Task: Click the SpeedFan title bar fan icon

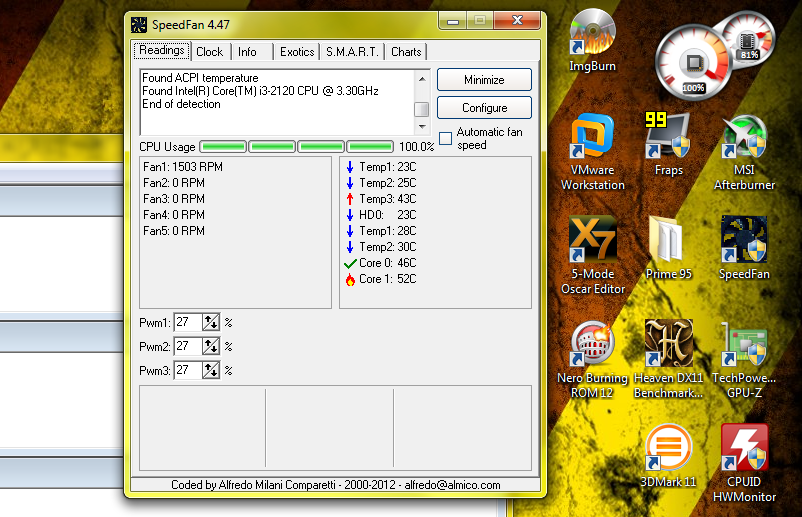Action: pyautogui.click(x=139, y=25)
